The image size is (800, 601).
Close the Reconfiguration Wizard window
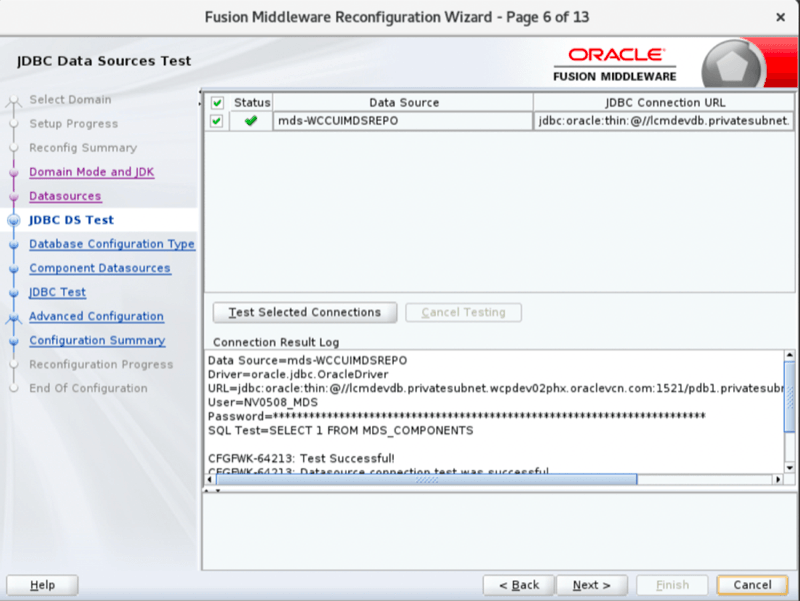coord(780,17)
